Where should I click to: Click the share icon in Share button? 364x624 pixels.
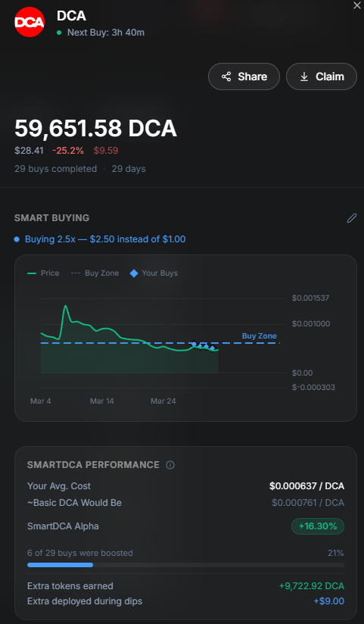(x=226, y=76)
